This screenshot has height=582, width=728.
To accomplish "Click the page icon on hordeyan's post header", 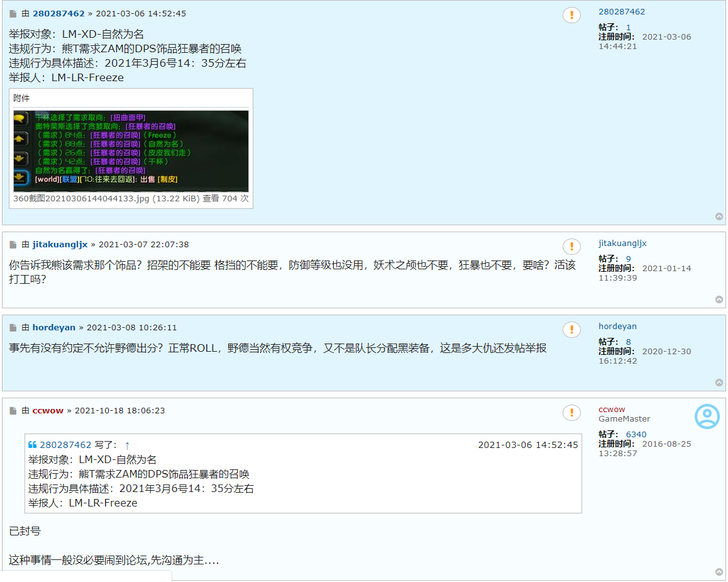I will tap(13, 327).
